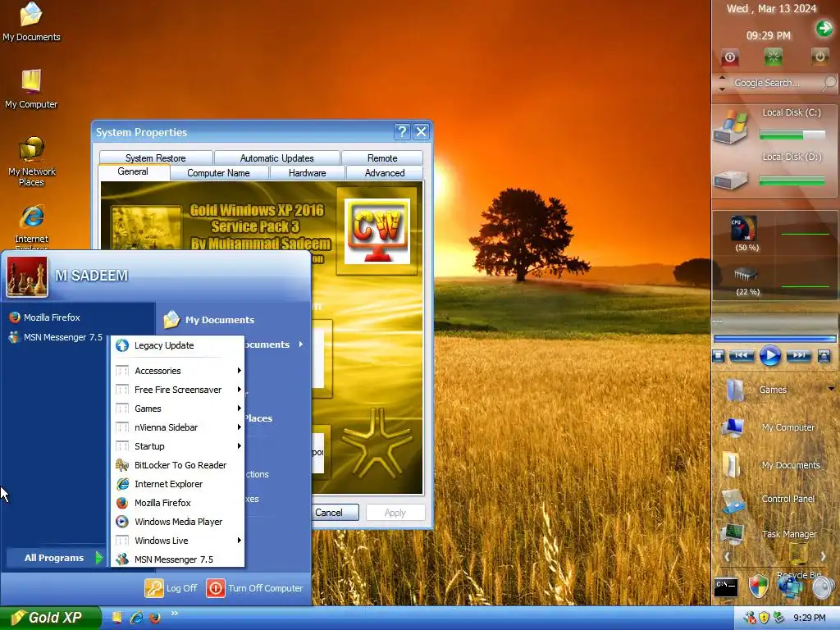Screen dimensions: 840x630
Task: Click the speaker volume icon in sidebar
Action: click(x=823, y=587)
